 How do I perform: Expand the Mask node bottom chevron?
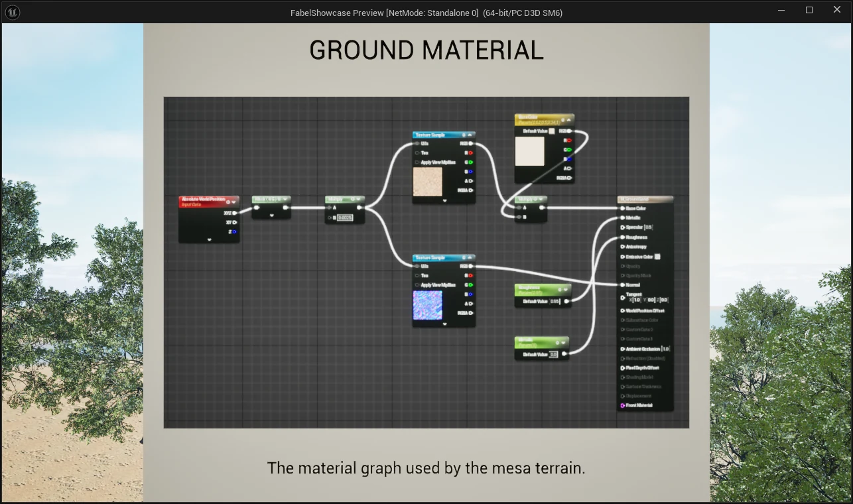(x=271, y=216)
